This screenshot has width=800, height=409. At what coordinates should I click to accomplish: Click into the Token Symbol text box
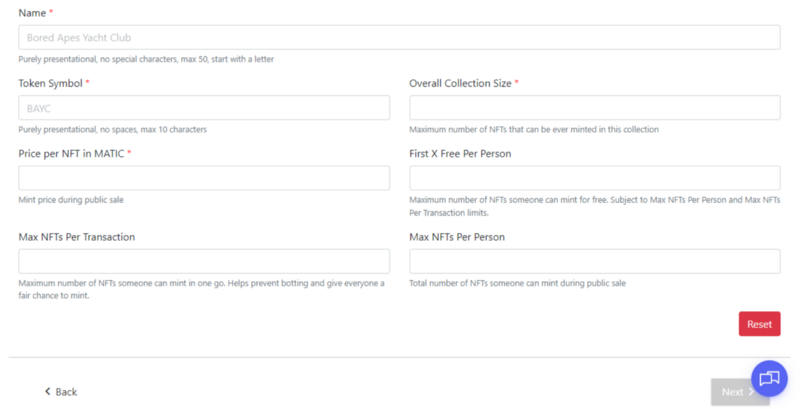[204, 108]
